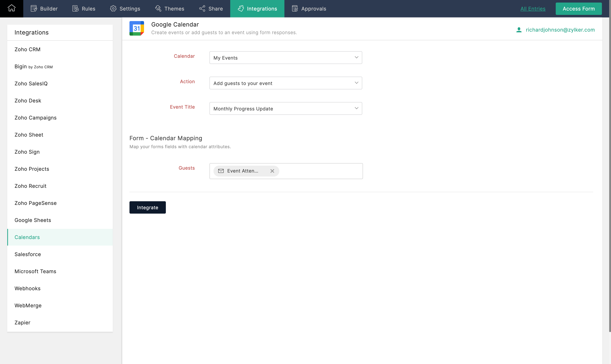Click the Salesforce integration icon
This screenshot has width=611, height=364.
[x=27, y=254]
